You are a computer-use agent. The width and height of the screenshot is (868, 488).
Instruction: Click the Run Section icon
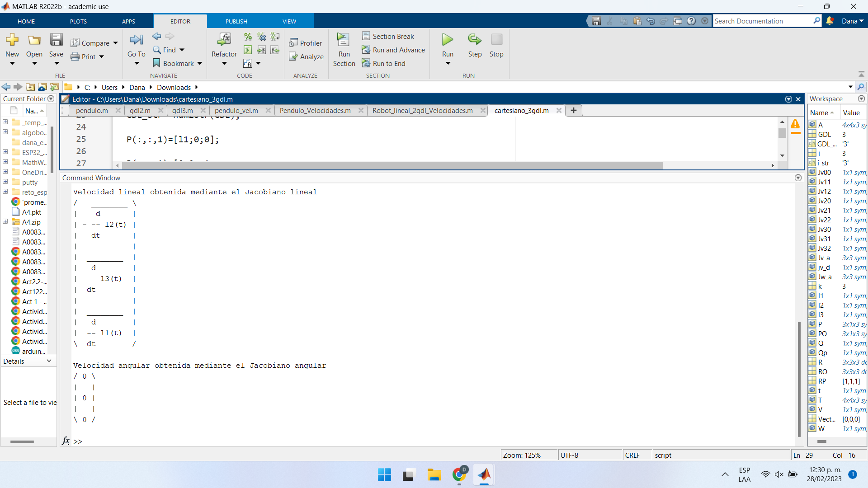pos(344,40)
